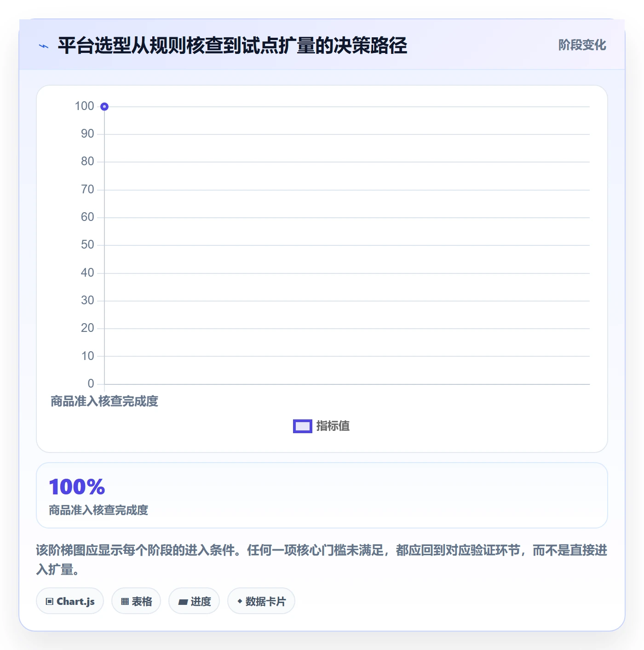Click the description paragraph starting 该阶梯图应显示

(322, 560)
